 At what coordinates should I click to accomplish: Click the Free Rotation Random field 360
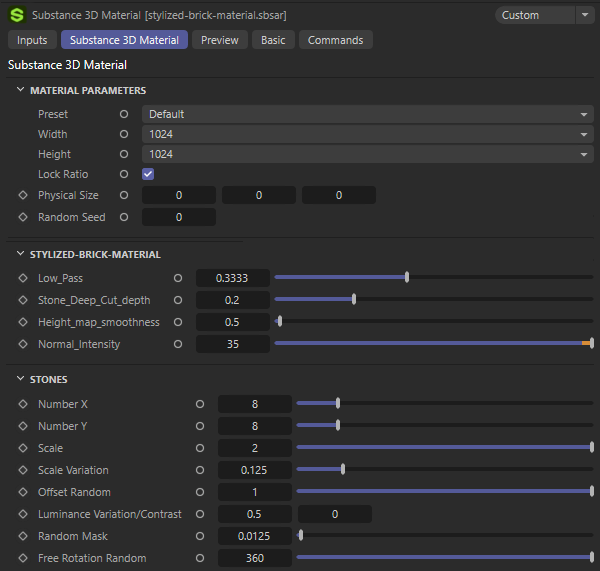tap(255, 558)
